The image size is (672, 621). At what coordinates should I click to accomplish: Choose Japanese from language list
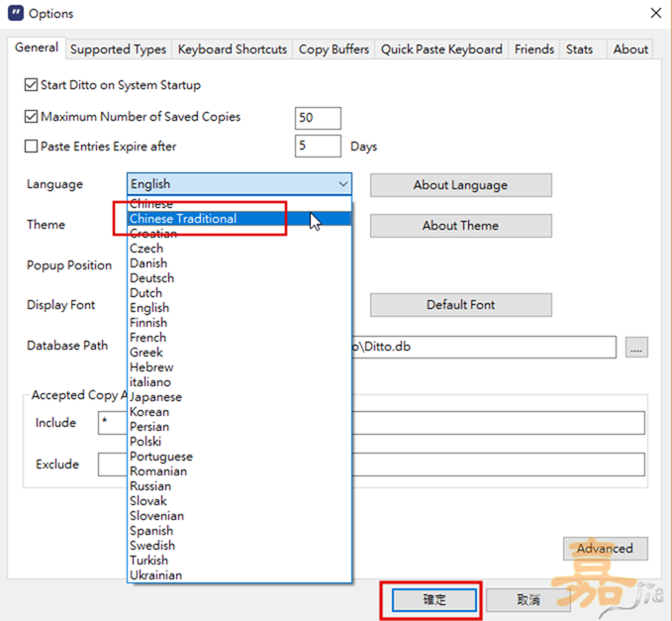coord(240,397)
